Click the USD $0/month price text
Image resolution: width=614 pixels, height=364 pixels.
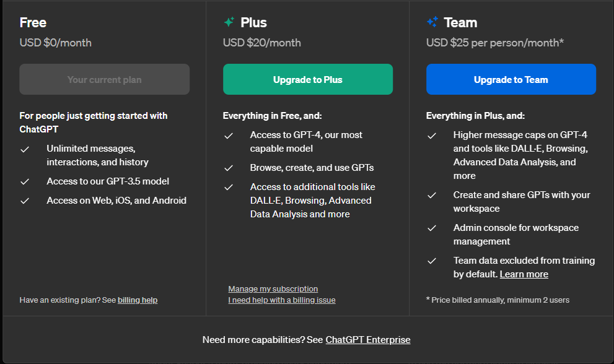[56, 43]
